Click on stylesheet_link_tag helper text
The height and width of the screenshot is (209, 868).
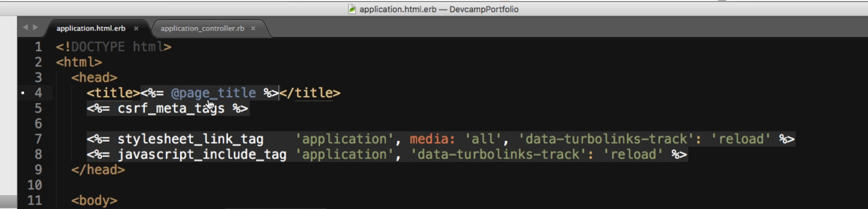[x=190, y=139]
